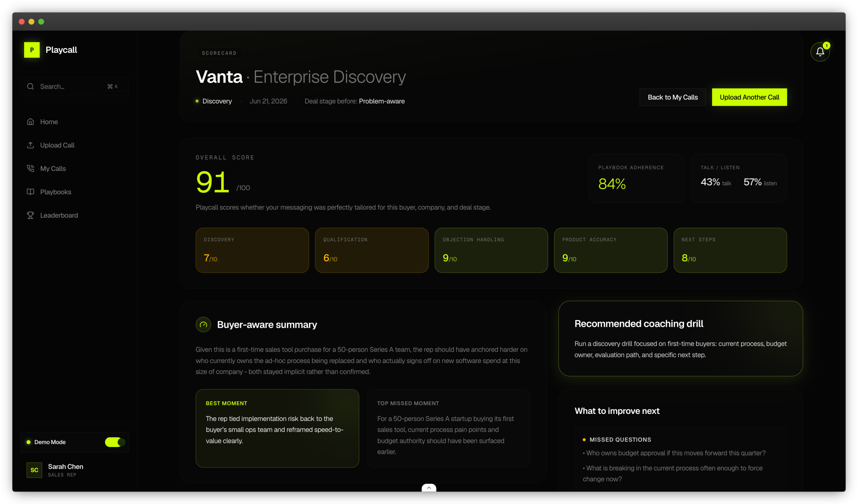
Task: Click the SCORECARD badge label
Action: click(x=219, y=53)
